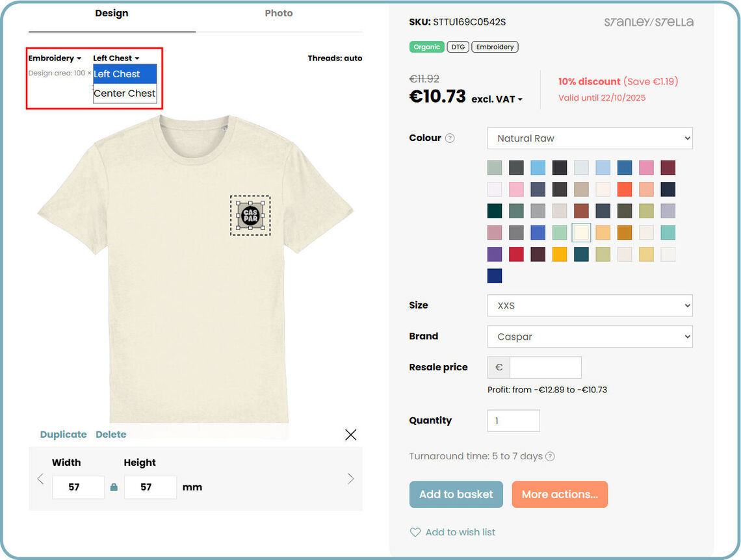The width and height of the screenshot is (741, 560).
Task: Click the Duplicate design link
Action: coord(63,435)
